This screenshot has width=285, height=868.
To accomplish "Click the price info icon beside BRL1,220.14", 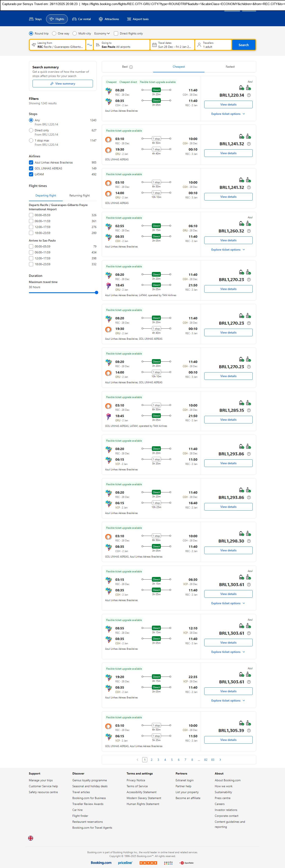I will (249, 95).
